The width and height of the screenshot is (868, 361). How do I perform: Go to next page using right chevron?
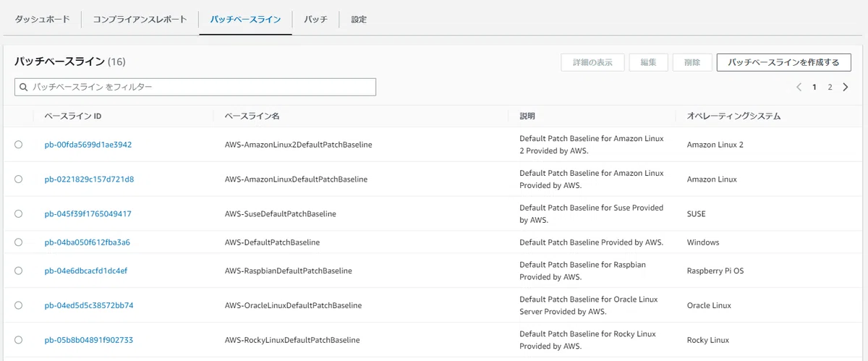tap(846, 87)
